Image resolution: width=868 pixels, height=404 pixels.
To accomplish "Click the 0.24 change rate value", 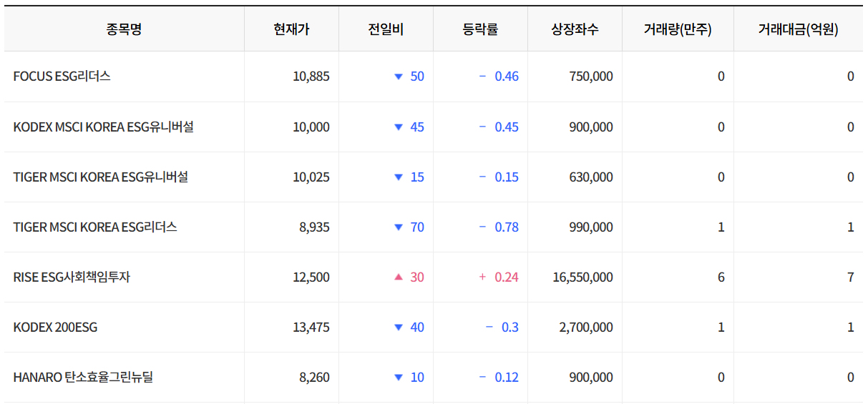I will pyautogui.click(x=507, y=277).
